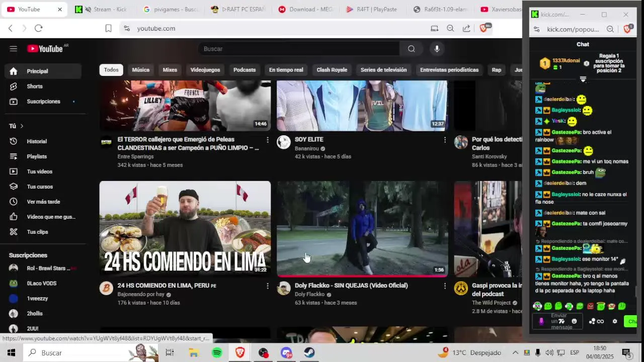Start voice search with the microphone icon

click(x=437, y=49)
